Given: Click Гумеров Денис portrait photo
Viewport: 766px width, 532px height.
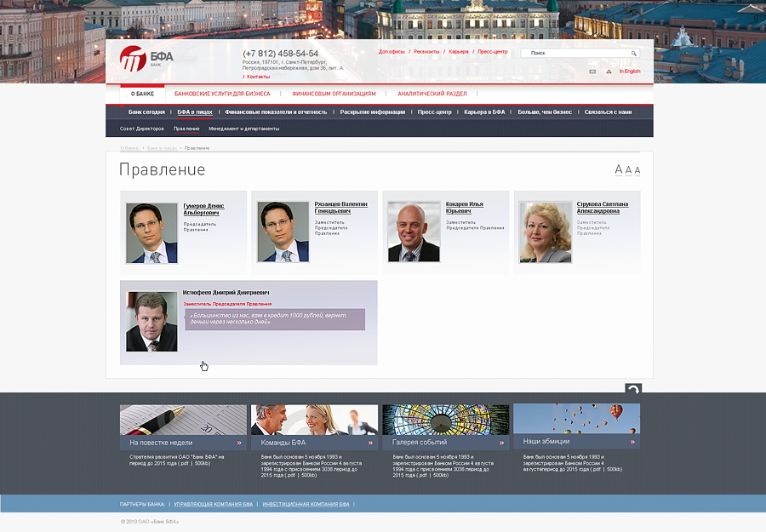Looking at the screenshot, I should 152,233.
